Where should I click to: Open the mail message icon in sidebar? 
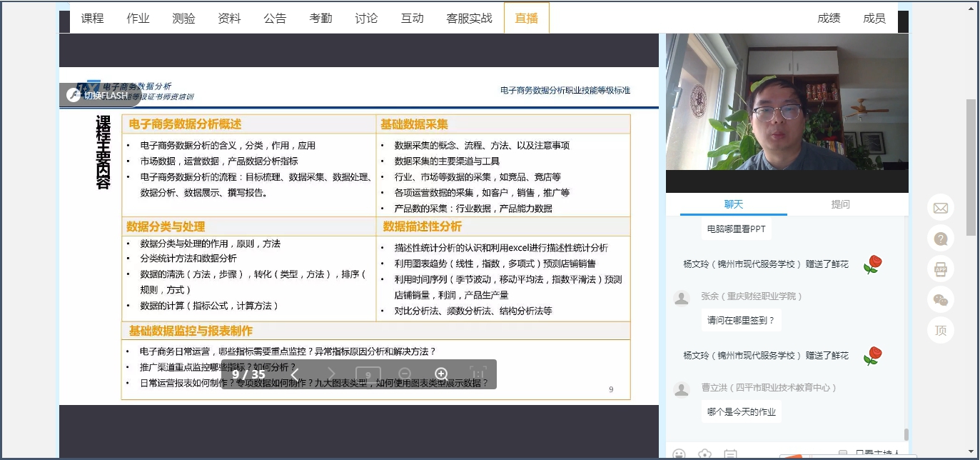point(941,208)
